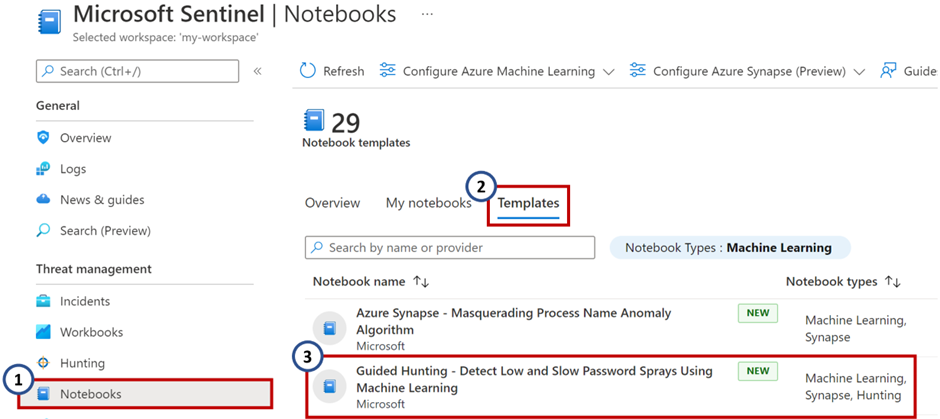Open the Notebook Types : Machine Learning filter
This screenshot has height=419, width=940.
[730, 248]
